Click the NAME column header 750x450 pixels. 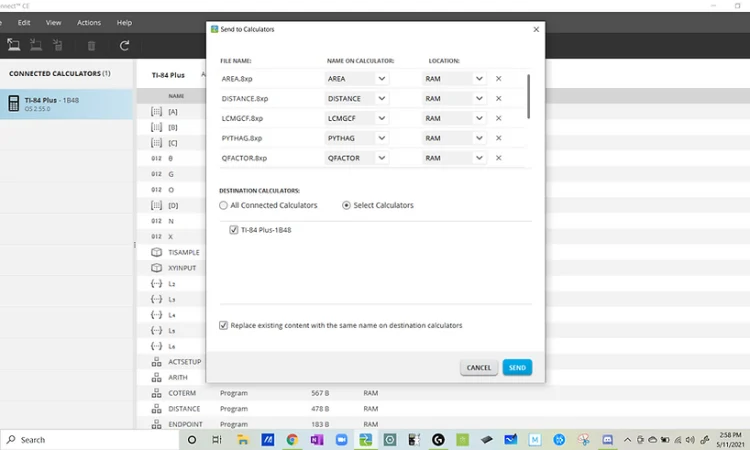click(x=176, y=96)
